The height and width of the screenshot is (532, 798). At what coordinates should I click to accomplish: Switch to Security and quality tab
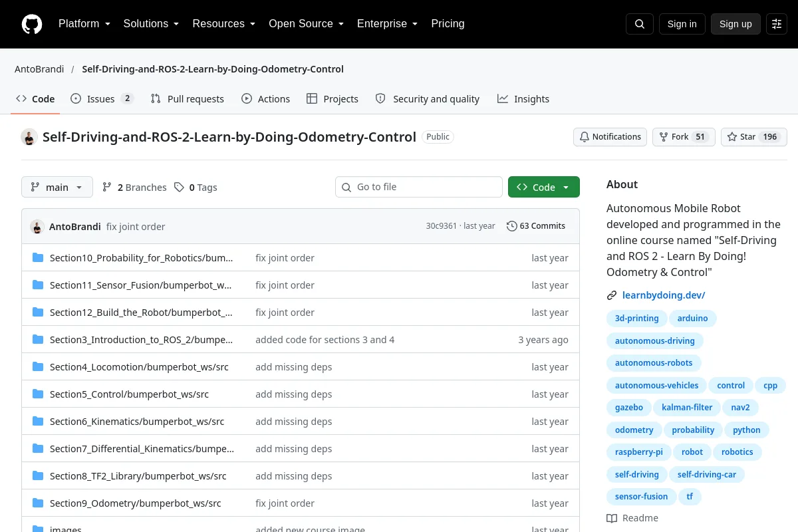tap(428, 99)
